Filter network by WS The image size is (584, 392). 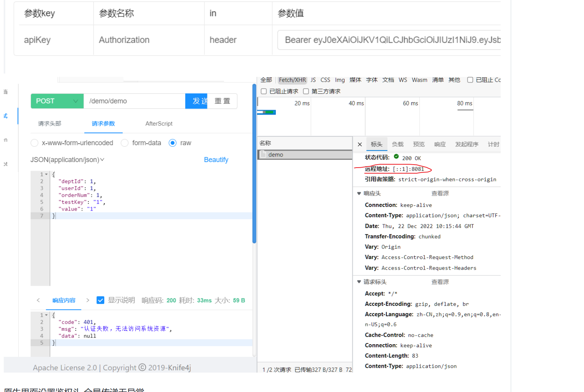point(403,80)
